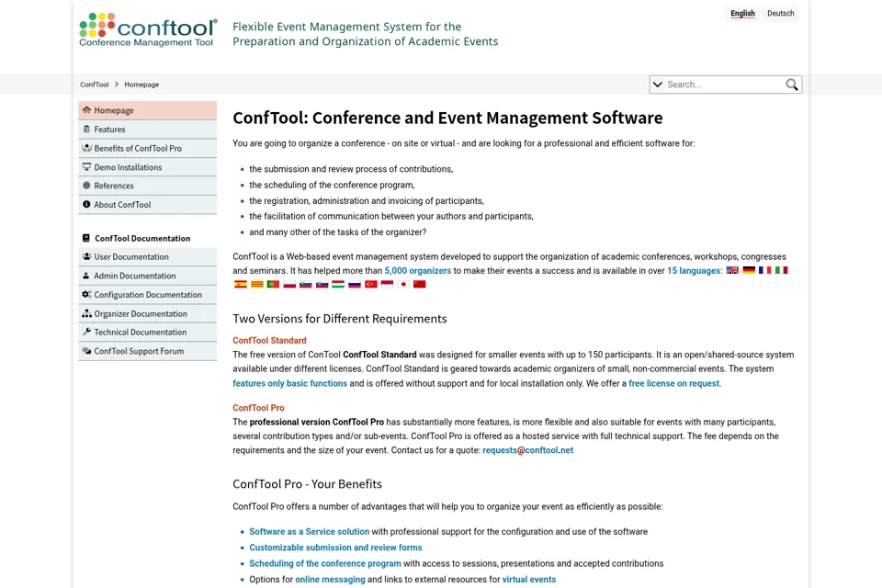
Task: Click the ConfTool breadcrumb link
Action: (94, 85)
